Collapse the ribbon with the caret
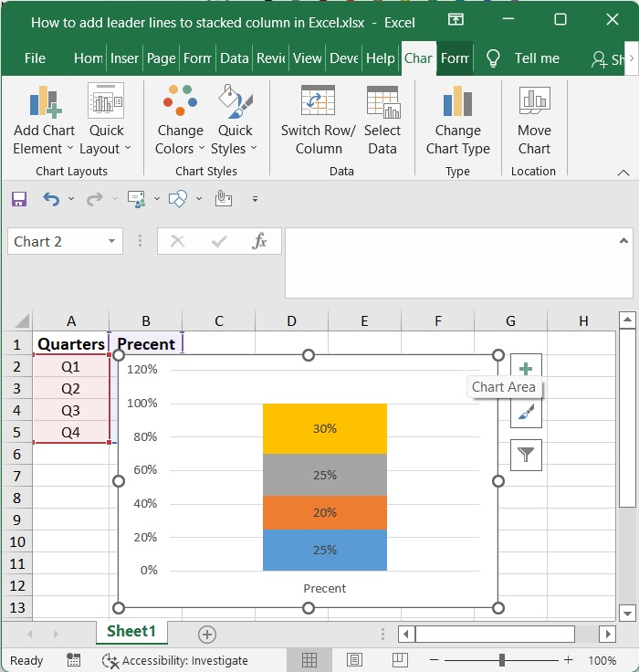 click(x=623, y=173)
